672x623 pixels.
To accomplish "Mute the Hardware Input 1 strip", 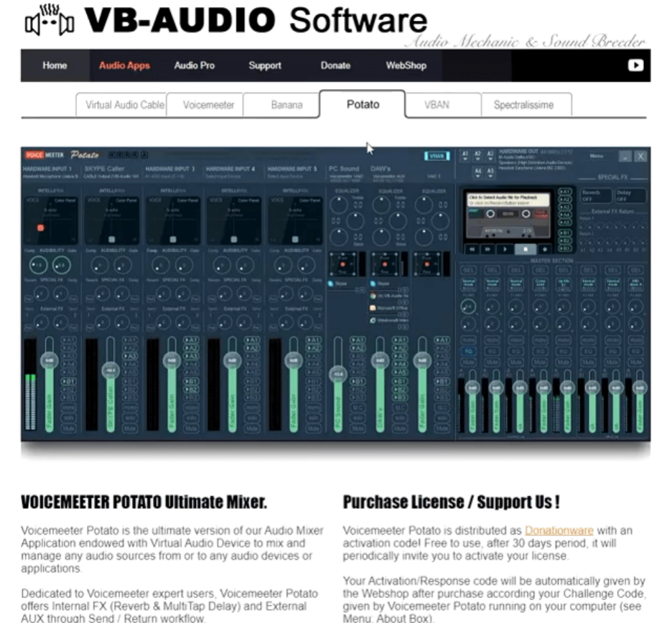I will click(x=69, y=428).
